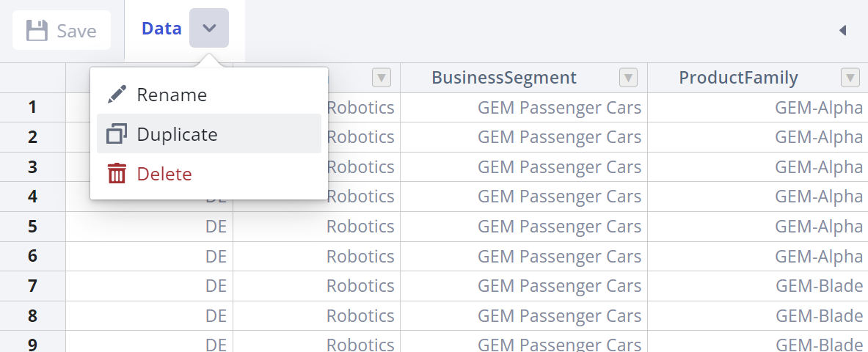Click the red trash can icon

(117, 174)
